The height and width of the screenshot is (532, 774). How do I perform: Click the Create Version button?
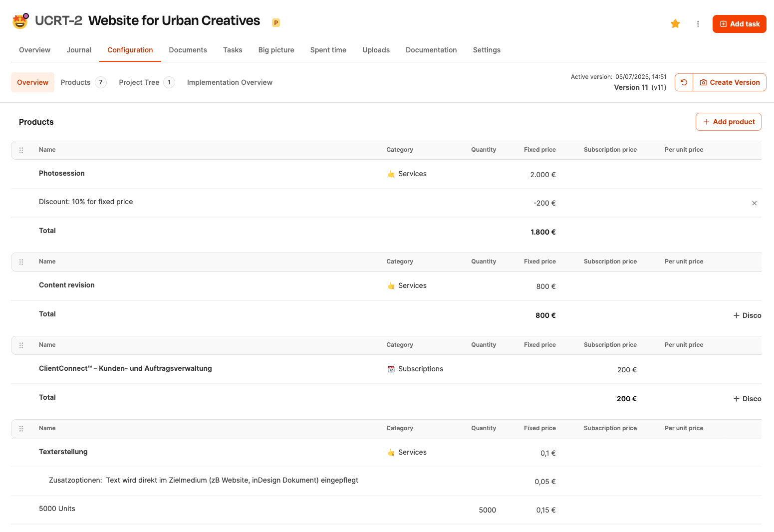tap(730, 82)
